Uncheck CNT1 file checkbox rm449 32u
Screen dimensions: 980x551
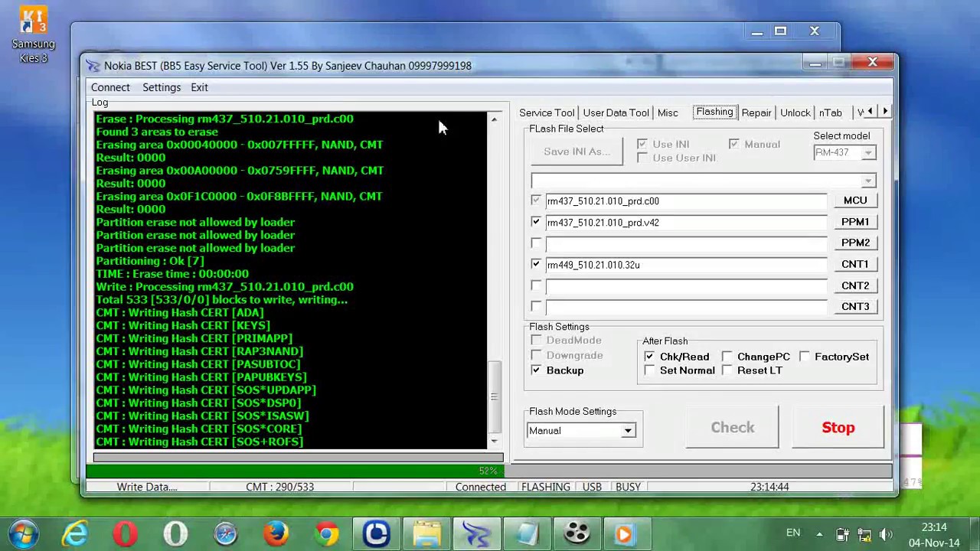click(536, 264)
